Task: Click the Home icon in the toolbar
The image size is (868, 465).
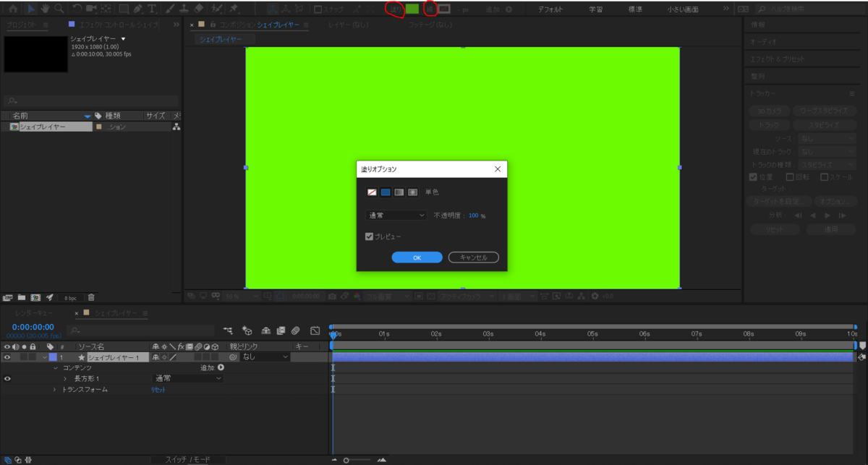Action: click(x=13, y=9)
